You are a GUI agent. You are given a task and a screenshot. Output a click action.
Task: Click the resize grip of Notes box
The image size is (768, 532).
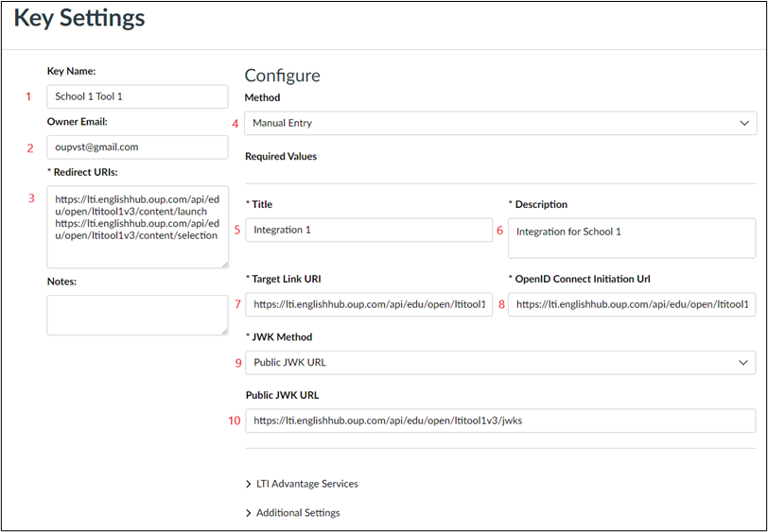click(x=225, y=332)
